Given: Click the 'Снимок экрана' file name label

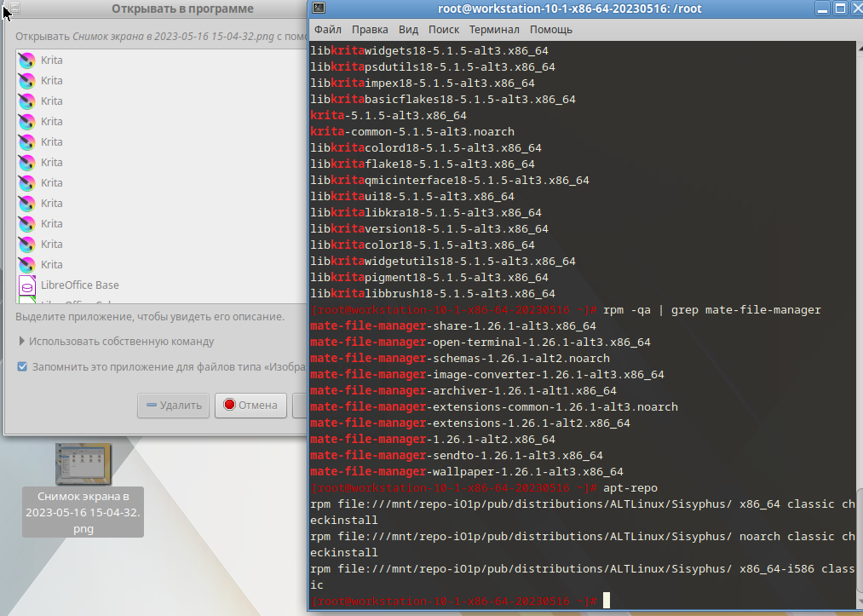Looking at the screenshot, I should coord(83,512).
